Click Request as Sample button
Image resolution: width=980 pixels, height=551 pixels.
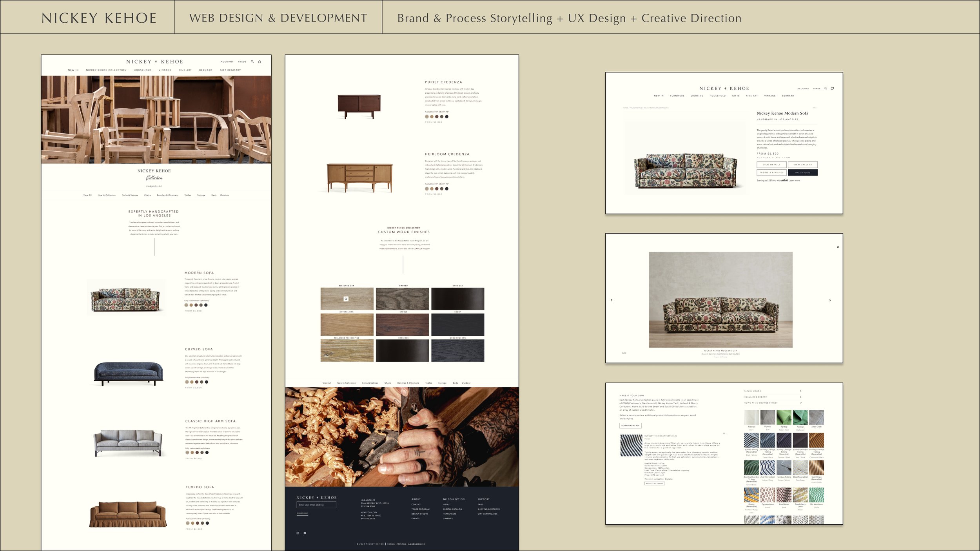[x=655, y=484]
